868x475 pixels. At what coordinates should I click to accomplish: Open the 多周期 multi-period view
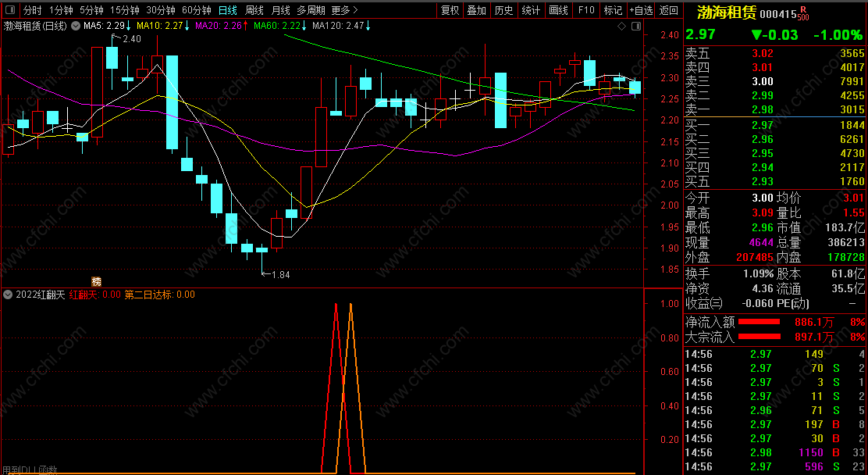point(311,10)
